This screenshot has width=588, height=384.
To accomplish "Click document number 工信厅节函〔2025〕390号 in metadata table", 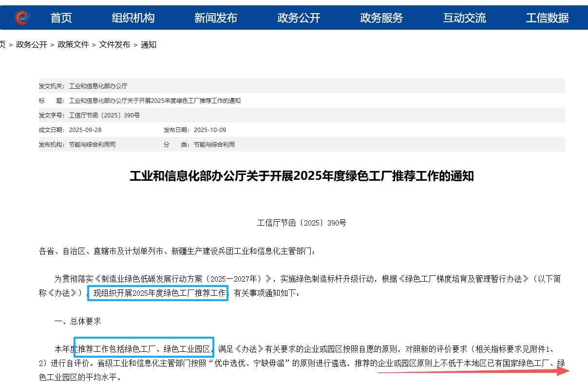I will tap(104, 115).
